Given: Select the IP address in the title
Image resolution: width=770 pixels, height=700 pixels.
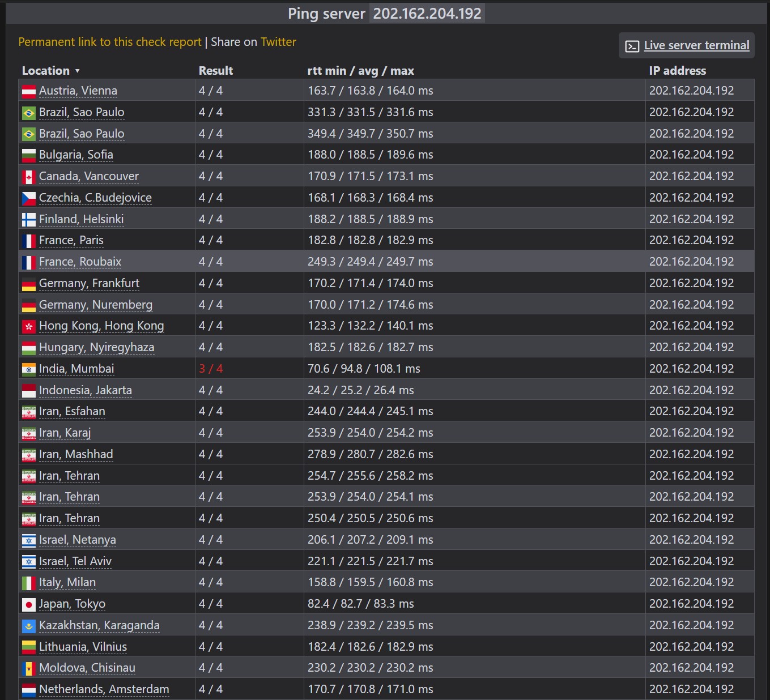Looking at the screenshot, I should click(427, 14).
